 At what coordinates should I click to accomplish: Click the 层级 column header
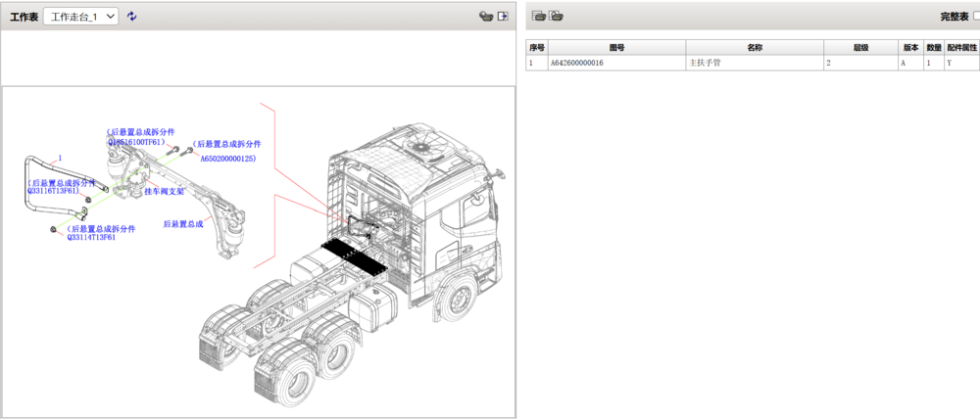click(x=859, y=47)
